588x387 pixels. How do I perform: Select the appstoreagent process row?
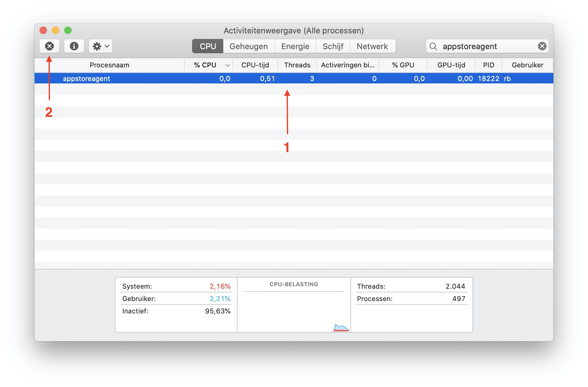(294, 79)
